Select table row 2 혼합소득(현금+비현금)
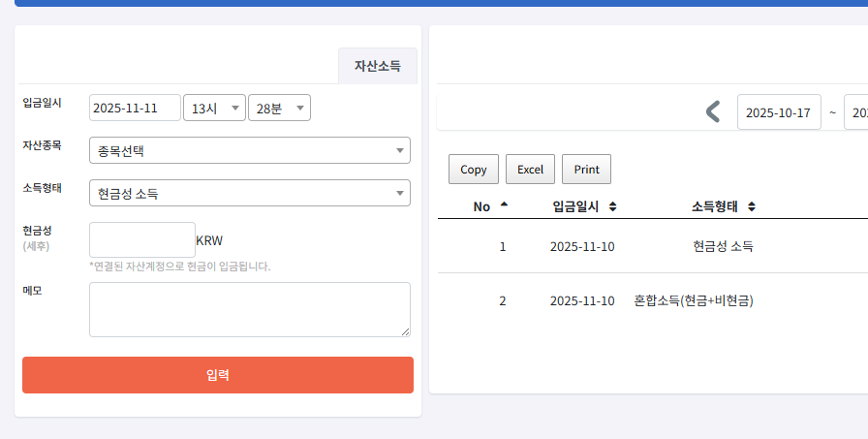 click(693, 300)
